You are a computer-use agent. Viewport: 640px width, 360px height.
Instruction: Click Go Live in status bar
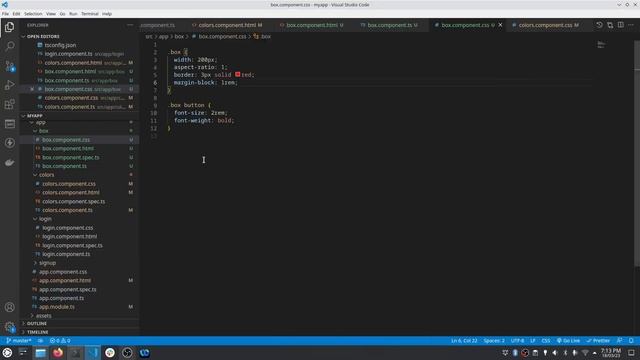[568, 340]
